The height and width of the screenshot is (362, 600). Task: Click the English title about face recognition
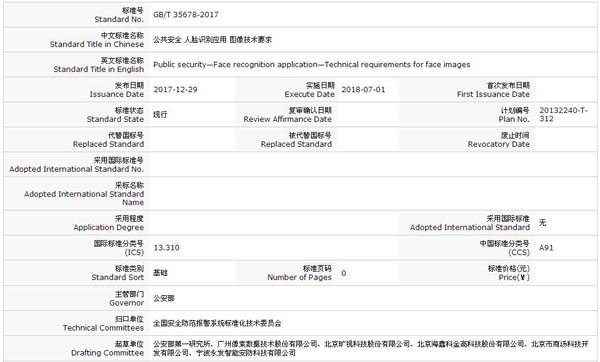(311, 65)
